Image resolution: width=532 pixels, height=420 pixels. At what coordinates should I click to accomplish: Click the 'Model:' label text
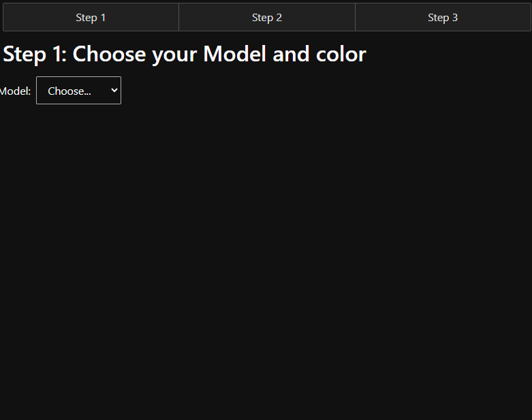click(15, 91)
